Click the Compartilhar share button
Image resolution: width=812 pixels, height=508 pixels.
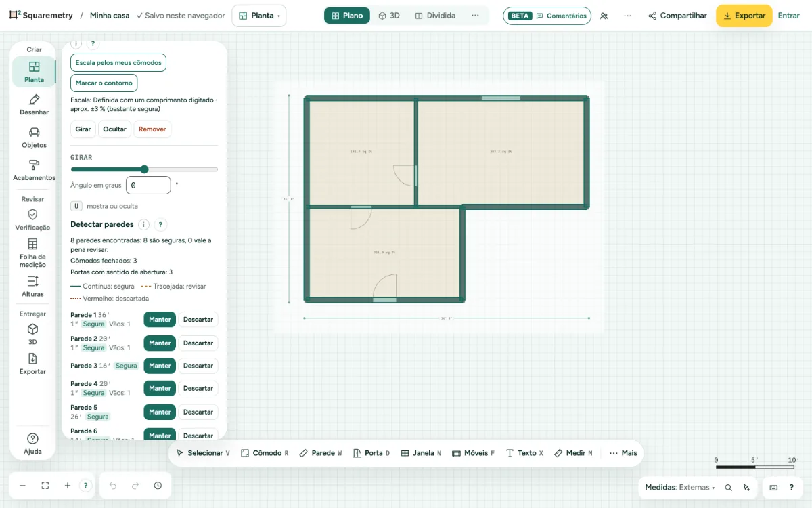[x=677, y=16]
